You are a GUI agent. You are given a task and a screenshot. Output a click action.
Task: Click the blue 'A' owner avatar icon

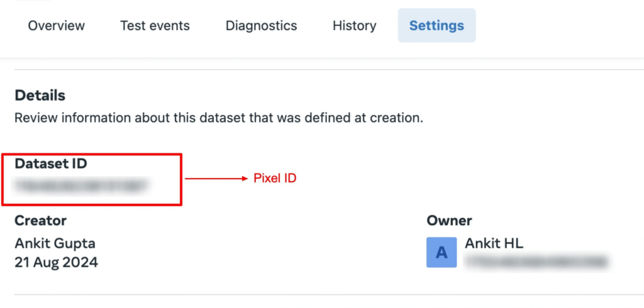click(441, 253)
